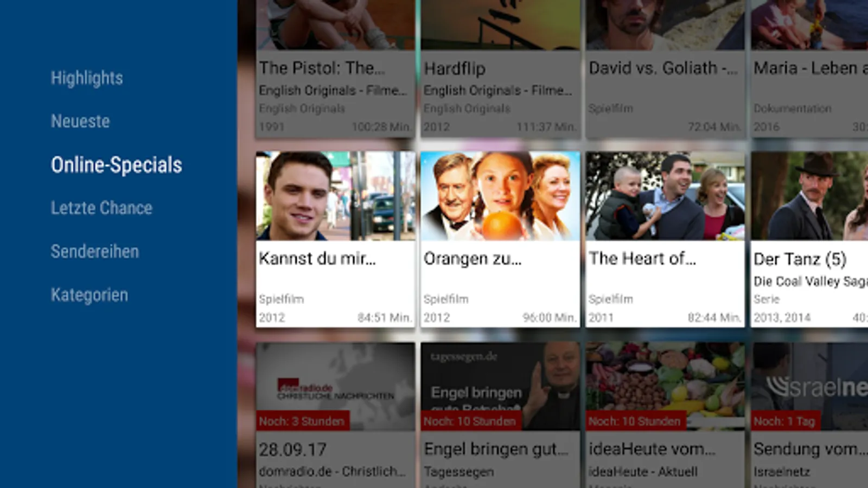
Task: Select the 'Orangen zu...' poster image
Action: point(500,196)
